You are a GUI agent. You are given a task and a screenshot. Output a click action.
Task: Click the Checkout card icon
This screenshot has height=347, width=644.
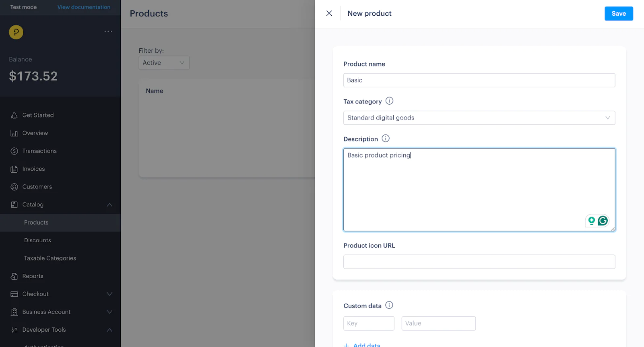[x=14, y=294]
